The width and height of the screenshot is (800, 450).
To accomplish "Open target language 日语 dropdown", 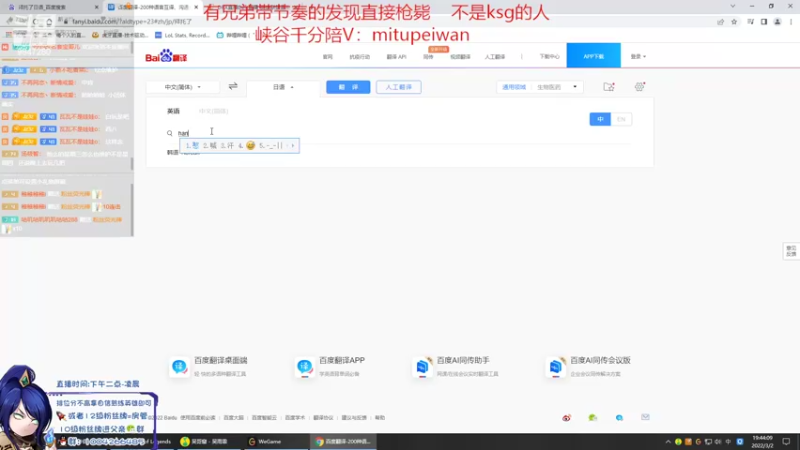I will 283,87.
